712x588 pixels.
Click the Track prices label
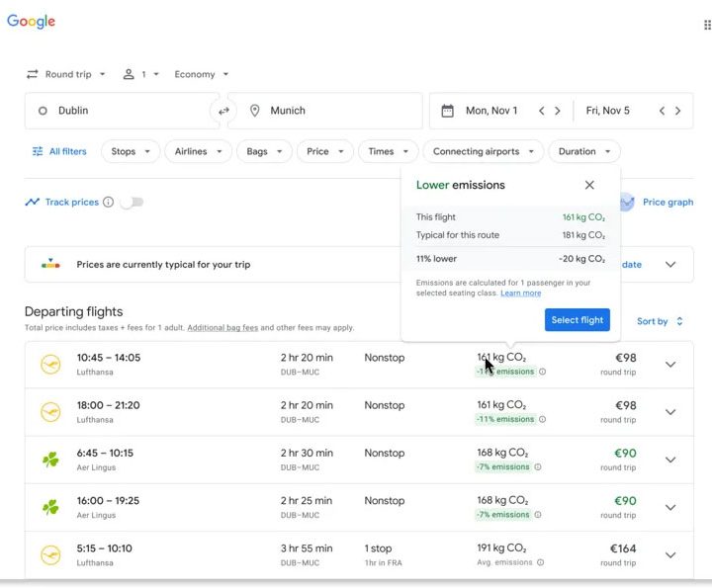72,202
